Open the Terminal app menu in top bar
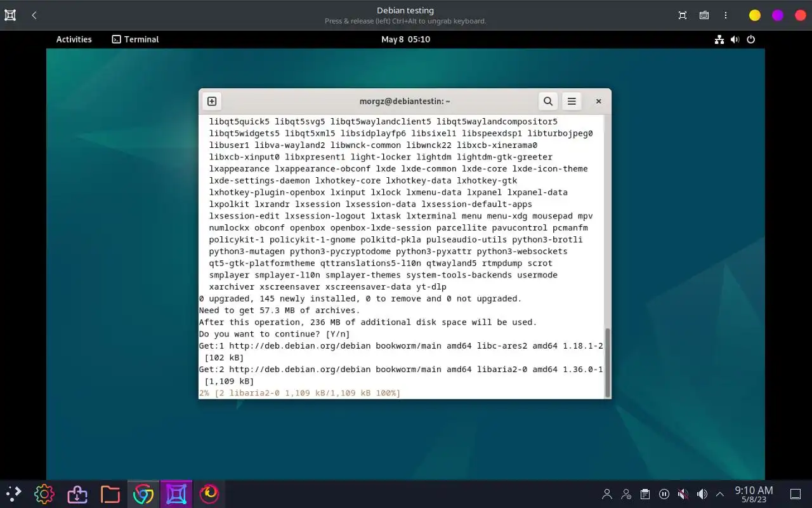Image resolution: width=812 pixels, height=508 pixels. point(135,39)
